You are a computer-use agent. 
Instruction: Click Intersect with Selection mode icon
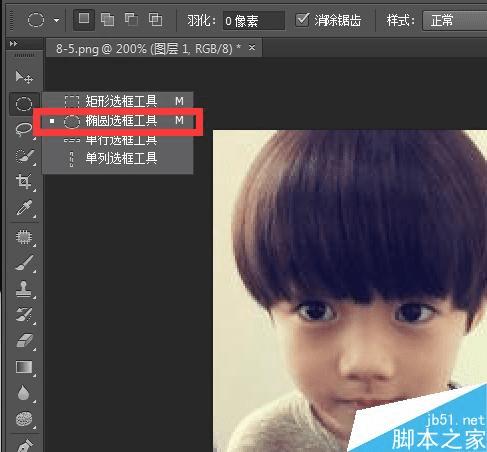(x=155, y=20)
